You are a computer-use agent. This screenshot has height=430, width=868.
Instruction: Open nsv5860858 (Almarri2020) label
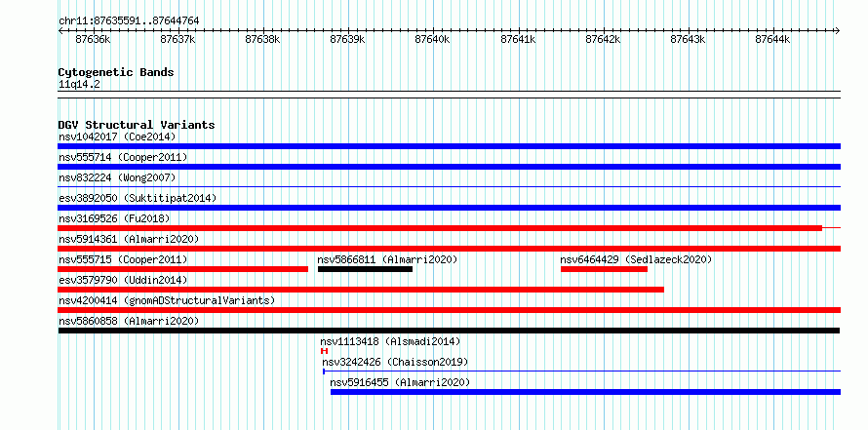click(x=129, y=321)
